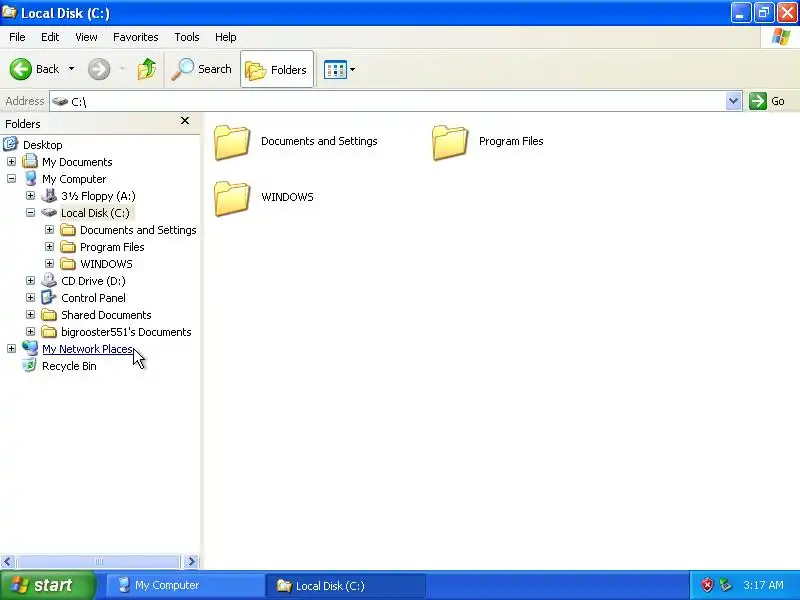Screen dimensions: 800x600
Task: Select Desktop in the folder tree
Action: pos(42,145)
